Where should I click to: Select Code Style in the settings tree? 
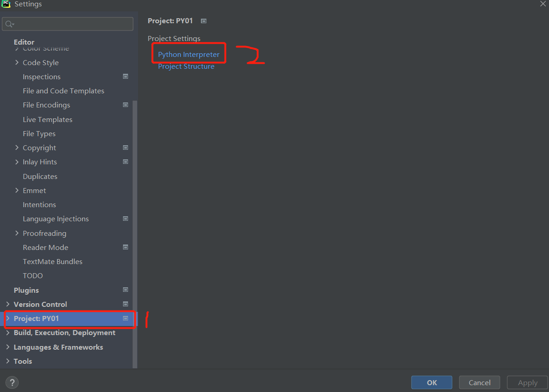point(41,62)
